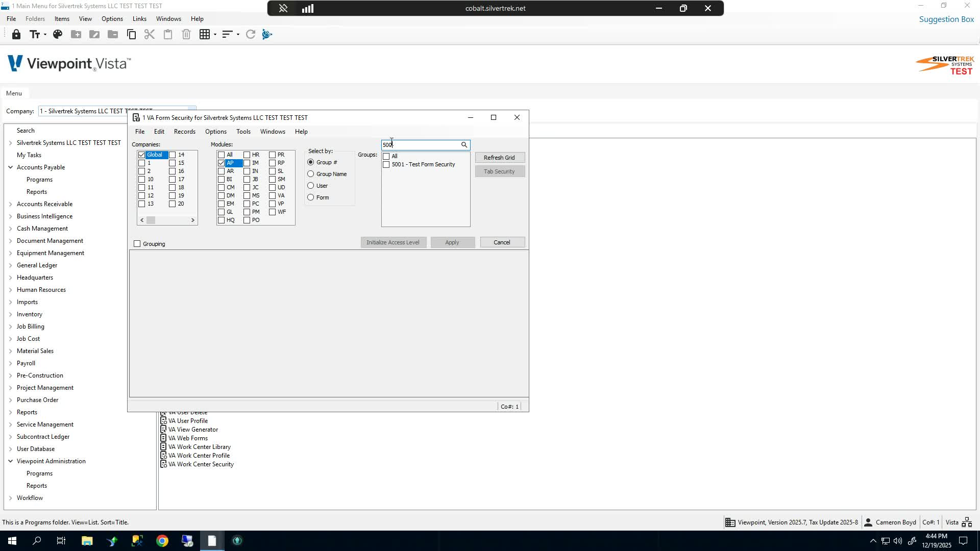The image size is (980, 551).
Task: Collapse the Accounts Payable tree node
Action: [10, 167]
